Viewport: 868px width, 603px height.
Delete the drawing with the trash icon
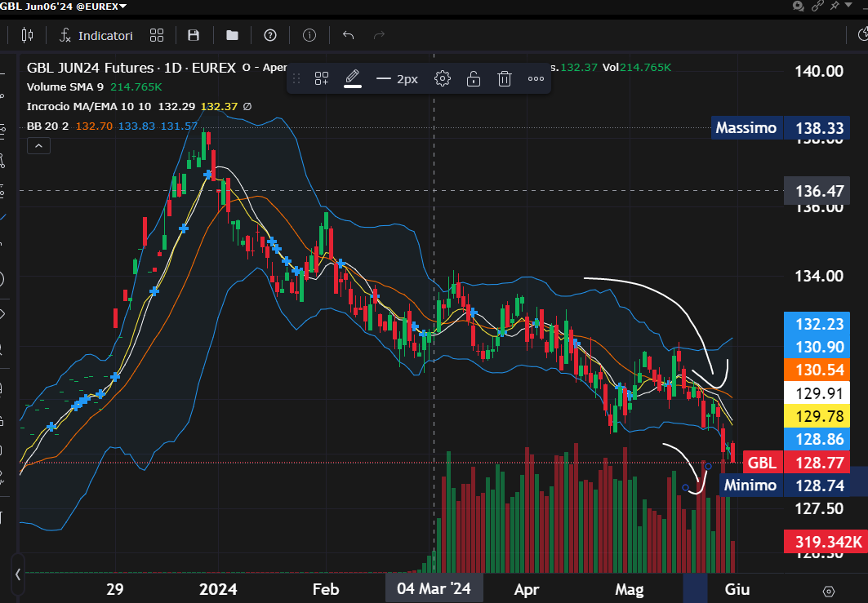click(x=505, y=78)
